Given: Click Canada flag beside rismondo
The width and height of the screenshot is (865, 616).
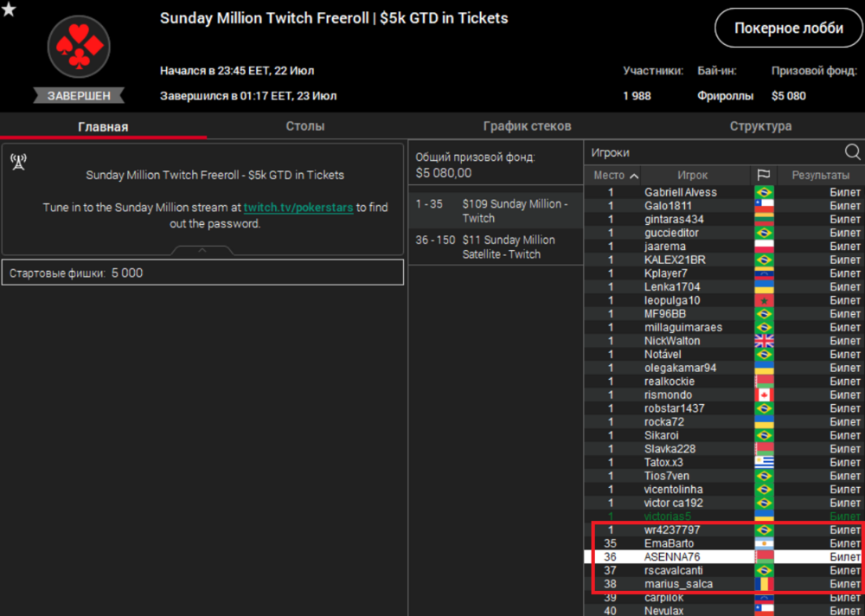Looking at the screenshot, I should [x=764, y=395].
